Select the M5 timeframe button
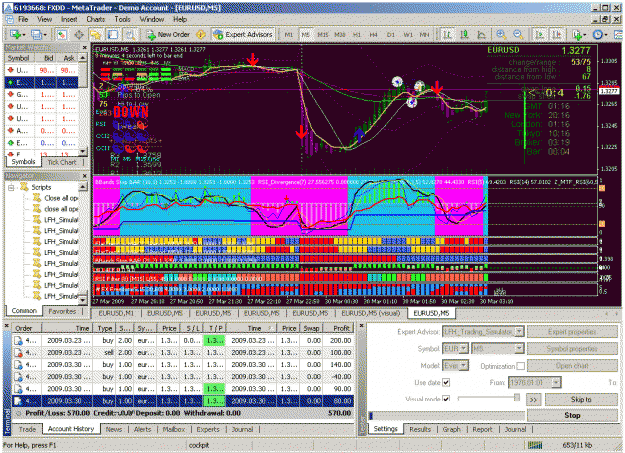 point(305,35)
